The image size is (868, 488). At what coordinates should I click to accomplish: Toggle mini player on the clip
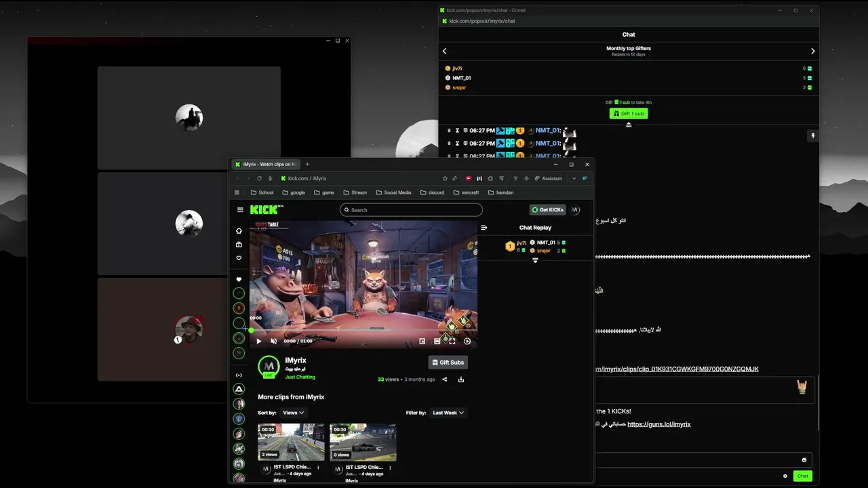[x=422, y=341]
